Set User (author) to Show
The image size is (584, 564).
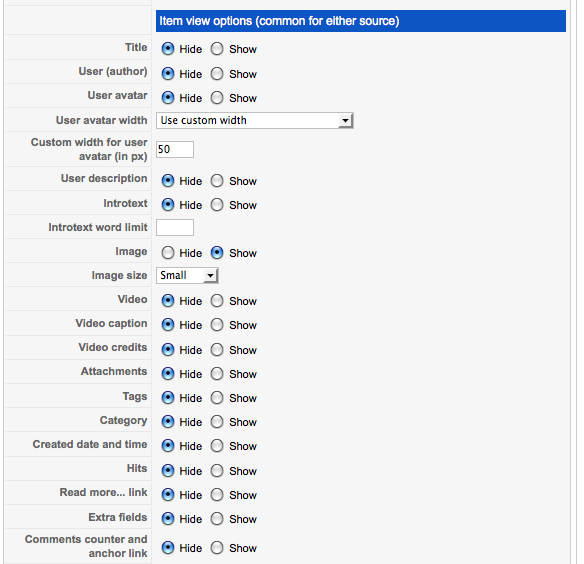click(x=217, y=74)
